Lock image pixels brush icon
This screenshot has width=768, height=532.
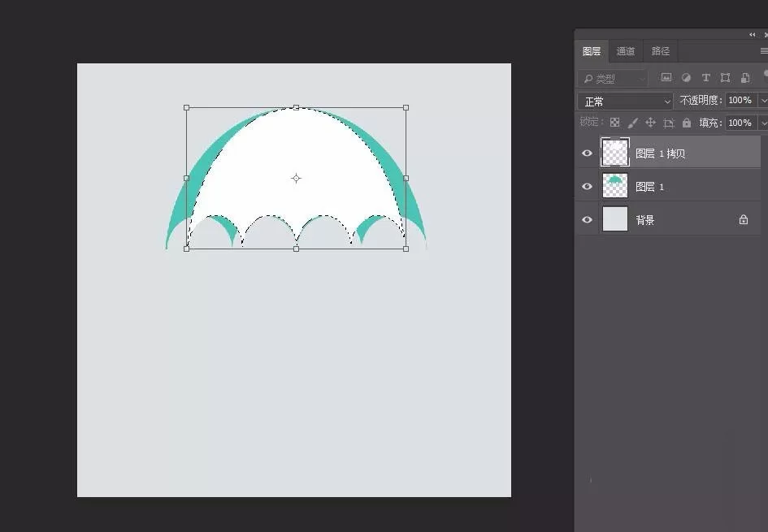pos(633,123)
